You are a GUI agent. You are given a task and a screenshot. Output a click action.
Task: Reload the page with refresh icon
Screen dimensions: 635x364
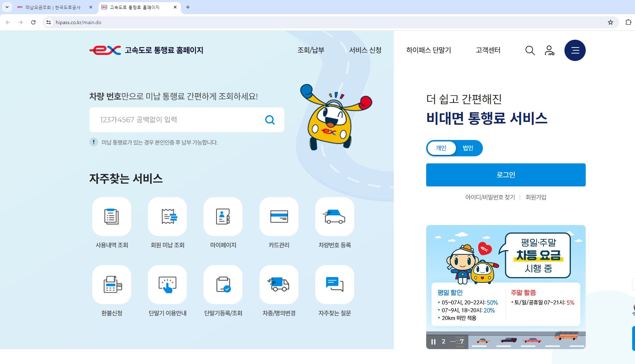tap(33, 22)
